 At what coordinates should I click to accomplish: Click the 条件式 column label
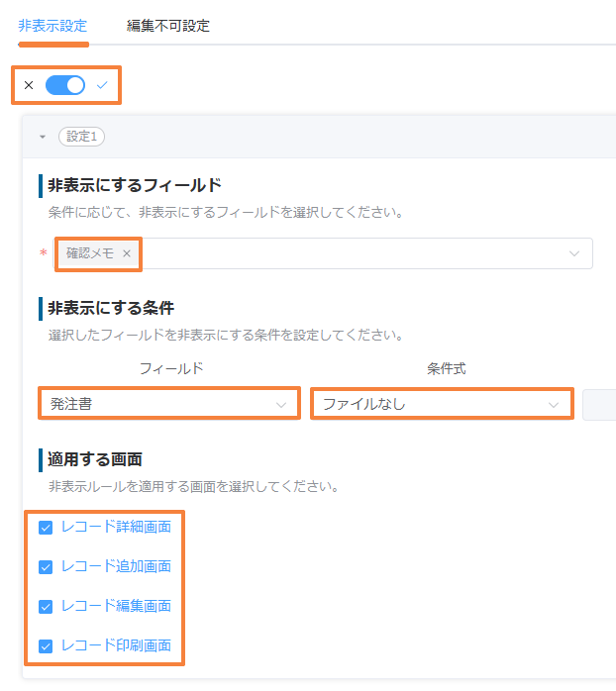pyautogui.click(x=447, y=368)
